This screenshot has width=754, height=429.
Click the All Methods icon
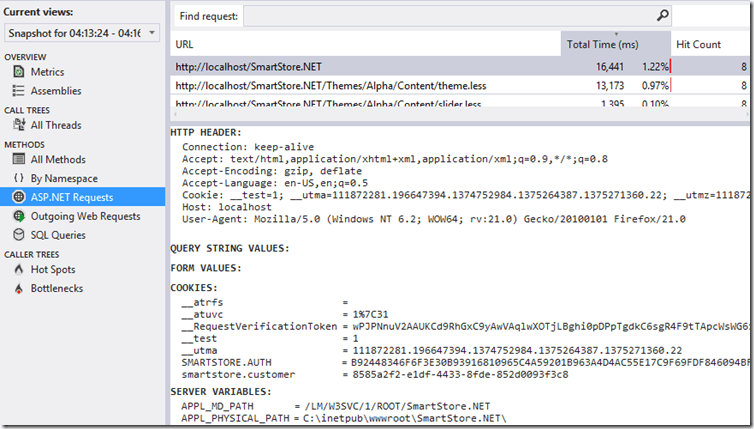(19, 159)
